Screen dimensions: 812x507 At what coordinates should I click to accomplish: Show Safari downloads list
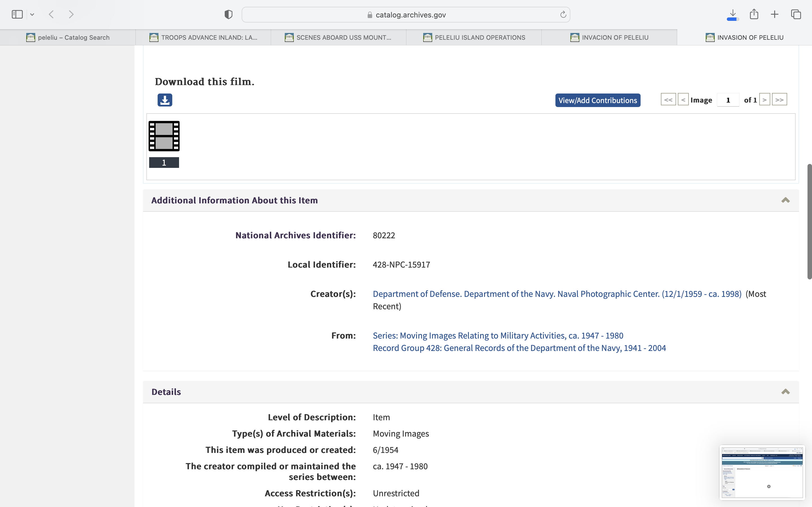[x=732, y=14]
